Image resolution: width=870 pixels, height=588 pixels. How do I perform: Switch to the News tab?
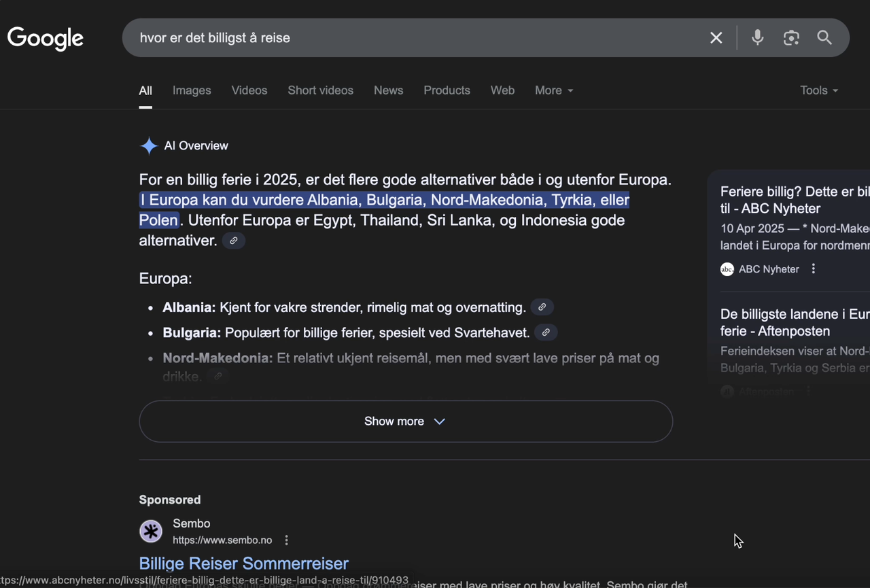click(388, 90)
